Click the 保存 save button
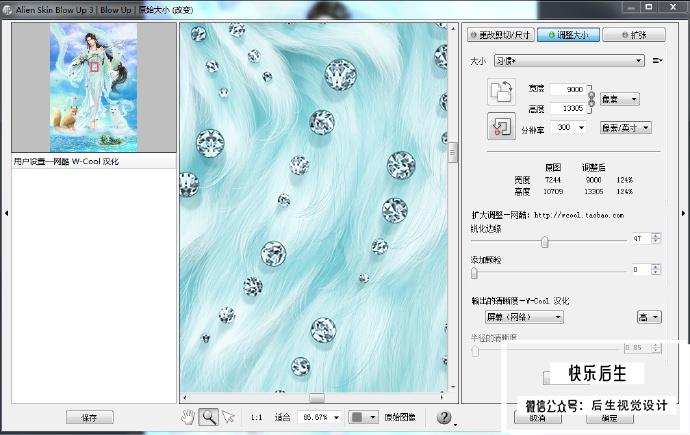This screenshot has width=690, height=435. [x=90, y=417]
